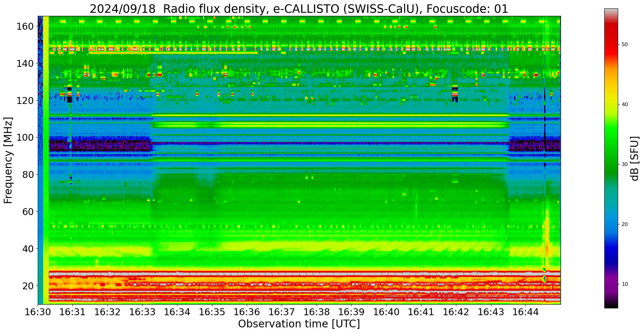Click the 16:42 time tick label

(x=456, y=312)
